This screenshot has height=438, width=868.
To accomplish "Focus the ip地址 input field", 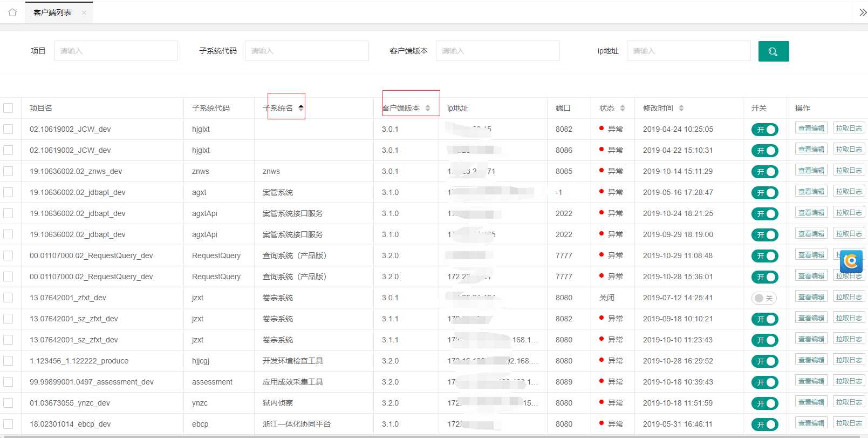I will (x=689, y=51).
